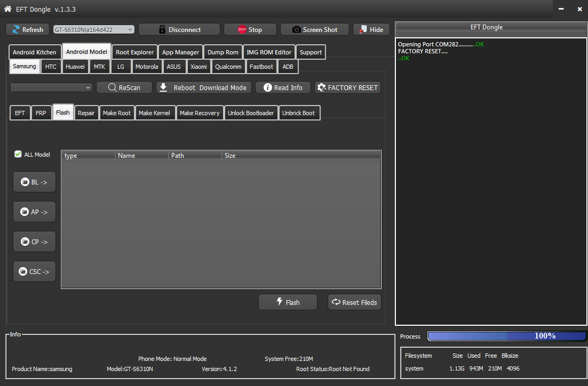Click the 'system' filesystem row

pyautogui.click(x=462, y=368)
